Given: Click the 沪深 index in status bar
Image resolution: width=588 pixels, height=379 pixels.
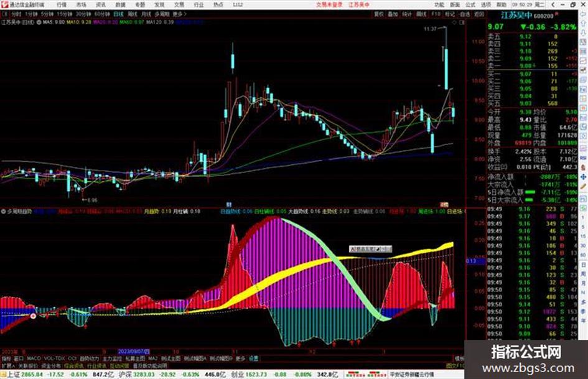Looking at the screenshot, I should [x=125, y=375].
